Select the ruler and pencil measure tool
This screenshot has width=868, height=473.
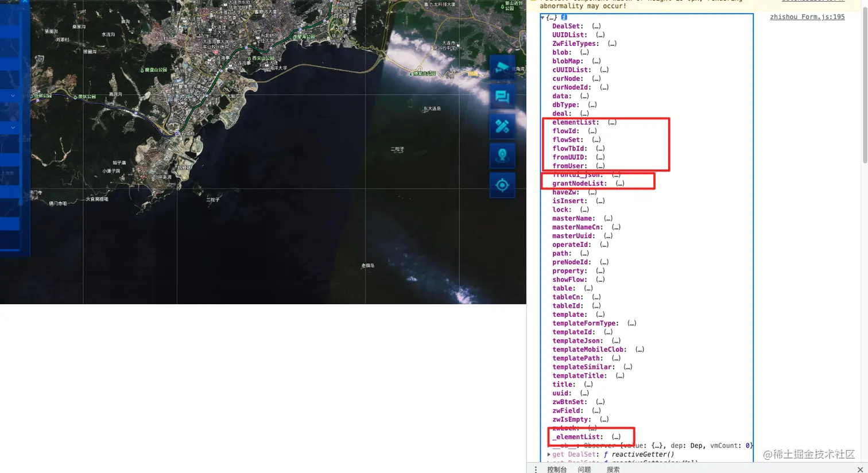[502, 126]
